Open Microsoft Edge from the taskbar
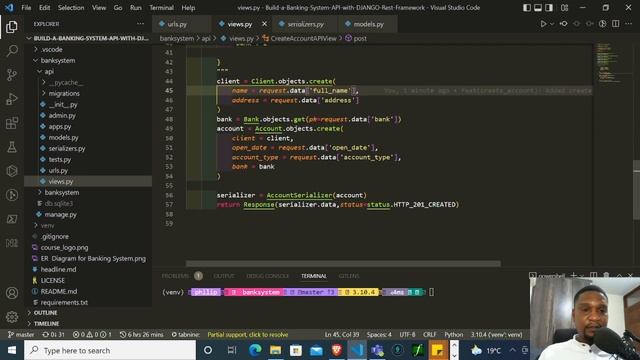This screenshot has height=360, width=640. click(255, 350)
